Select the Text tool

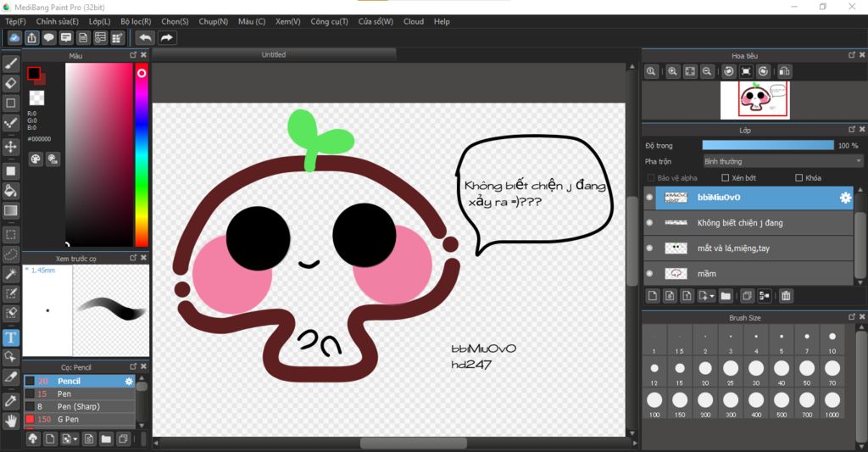(10, 338)
